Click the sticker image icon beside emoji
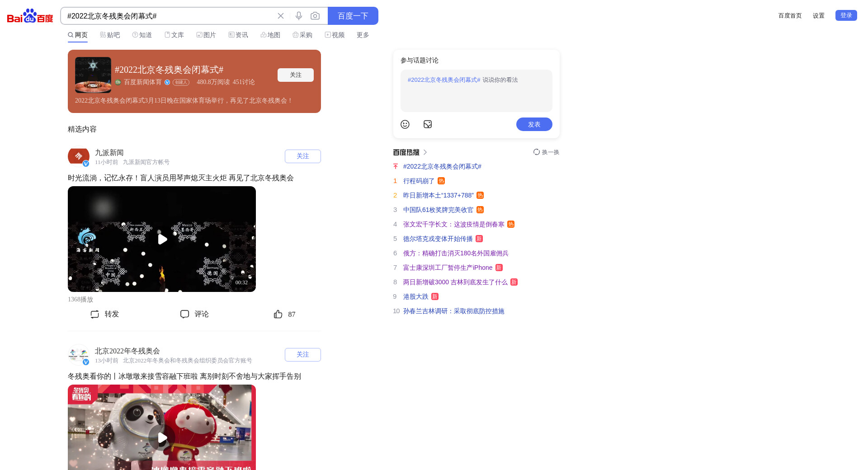Screen dimensions: 868x470 pos(428,124)
